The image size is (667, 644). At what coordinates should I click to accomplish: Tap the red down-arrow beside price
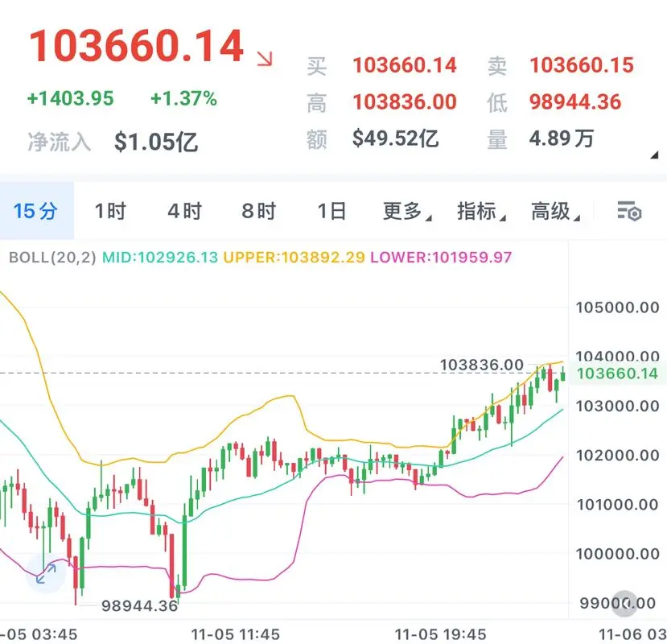point(265,58)
